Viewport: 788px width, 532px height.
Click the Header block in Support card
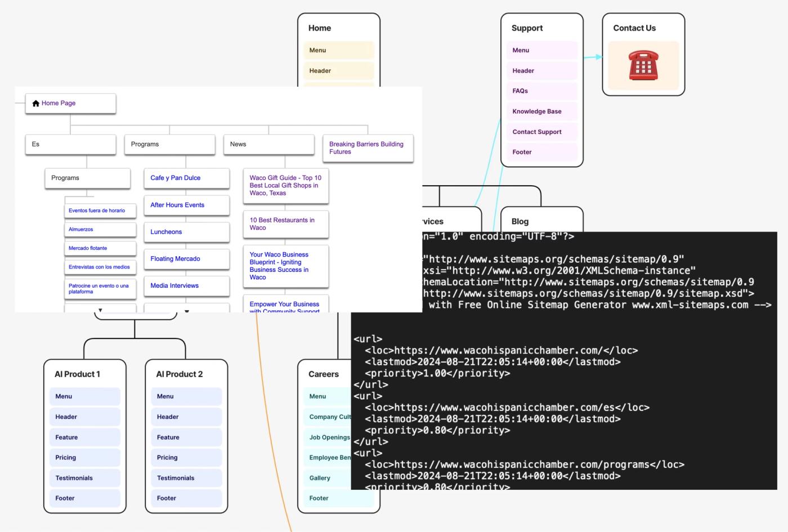[542, 71]
